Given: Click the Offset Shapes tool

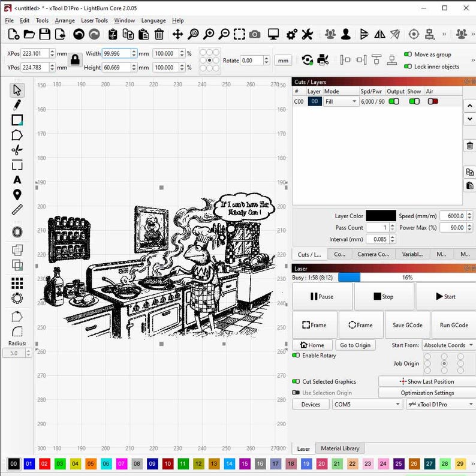Looking at the screenshot, I should point(17,232).
